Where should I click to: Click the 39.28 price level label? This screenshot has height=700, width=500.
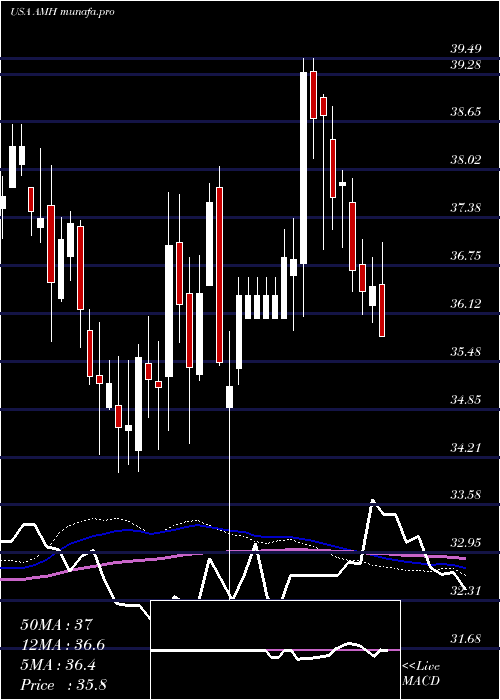[x=466, y=65]
